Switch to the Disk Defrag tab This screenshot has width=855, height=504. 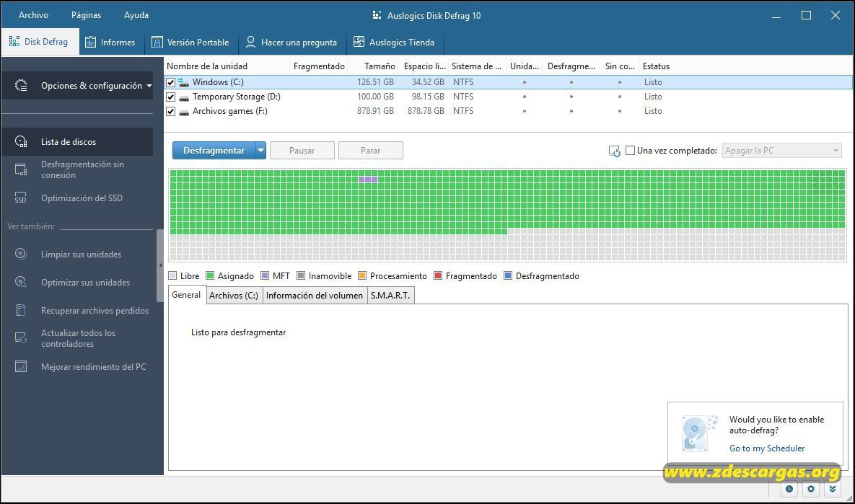coord(40,42)
